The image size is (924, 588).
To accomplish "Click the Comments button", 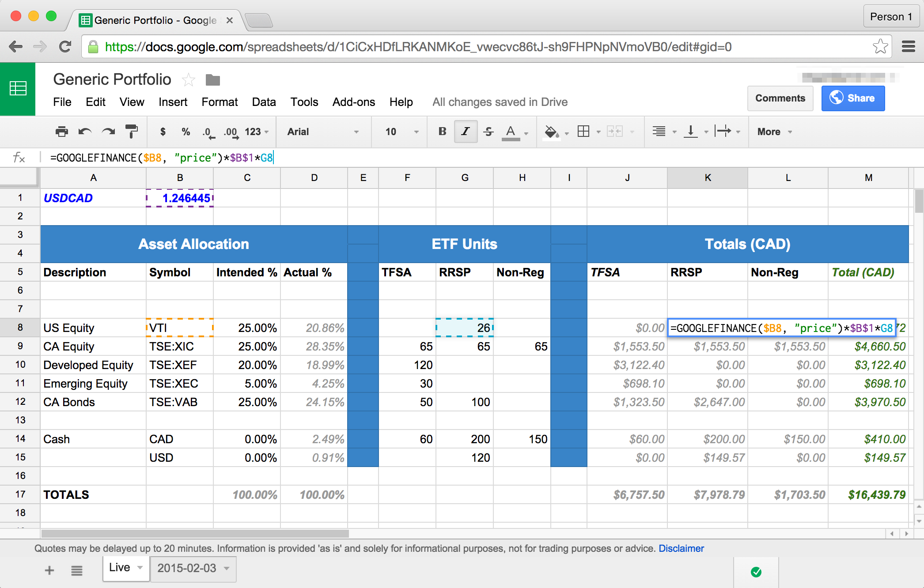I will click(780, 98).
